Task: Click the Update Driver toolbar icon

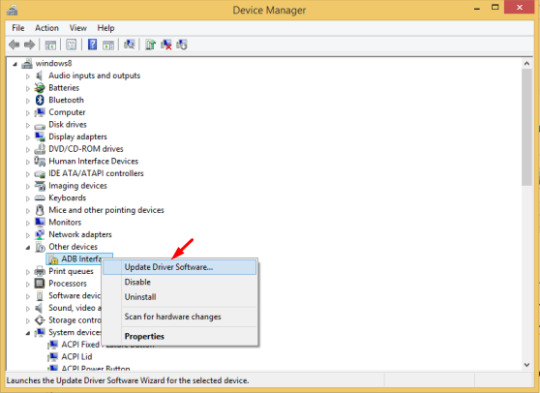Action: point(150,44)
